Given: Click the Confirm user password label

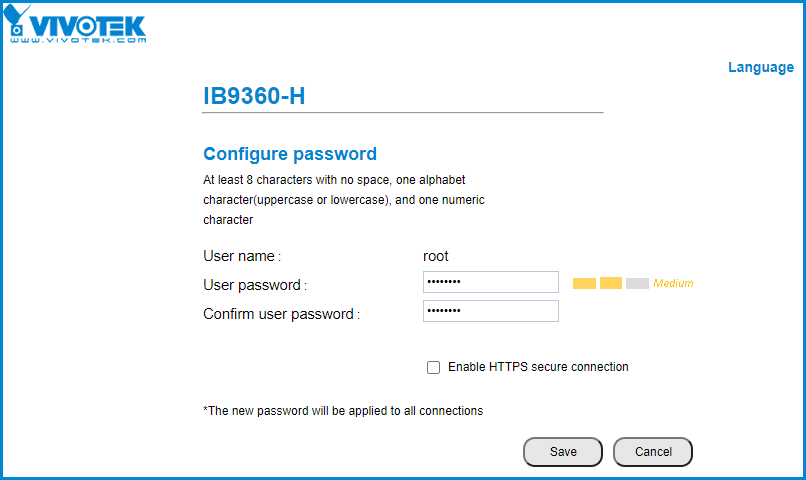Looking at the screenshot, I should click(281, 314).
